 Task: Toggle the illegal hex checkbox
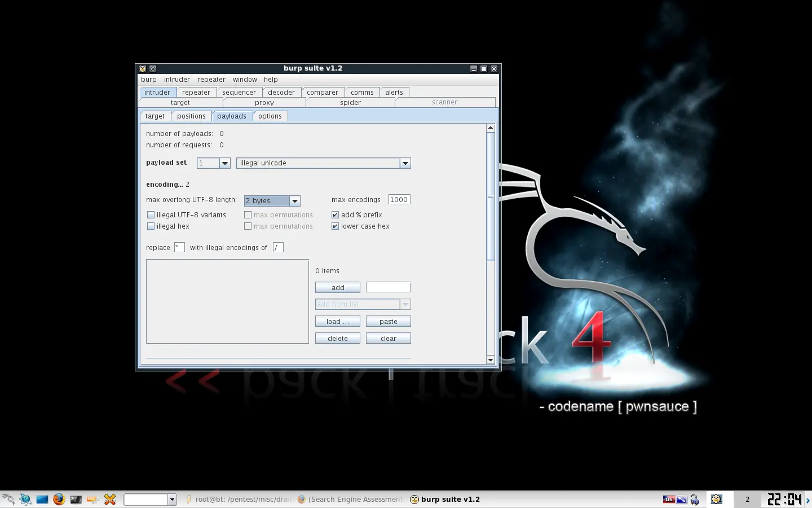click(151, 226)
